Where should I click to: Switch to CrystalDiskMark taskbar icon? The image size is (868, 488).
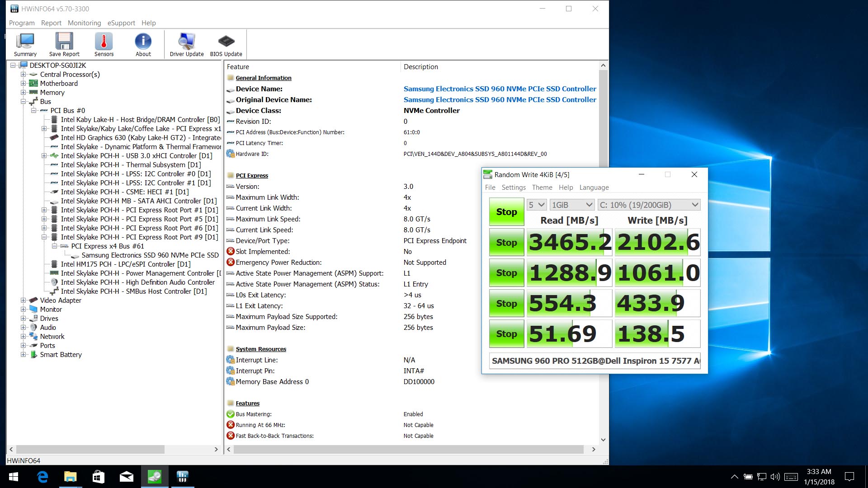coord(155,477)
